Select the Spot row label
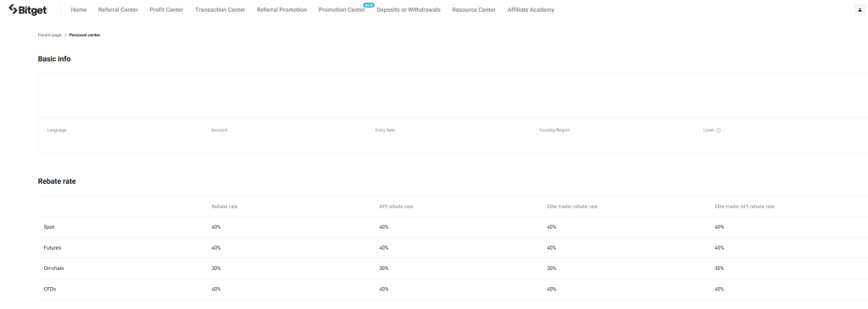This screenshot has height=309, width=868. click(x=49, y=227)
